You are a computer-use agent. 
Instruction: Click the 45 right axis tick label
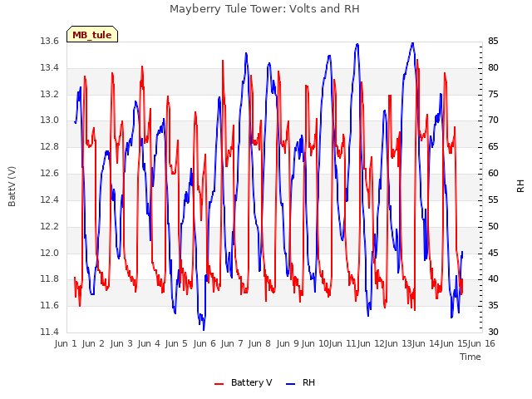[493, 253]
